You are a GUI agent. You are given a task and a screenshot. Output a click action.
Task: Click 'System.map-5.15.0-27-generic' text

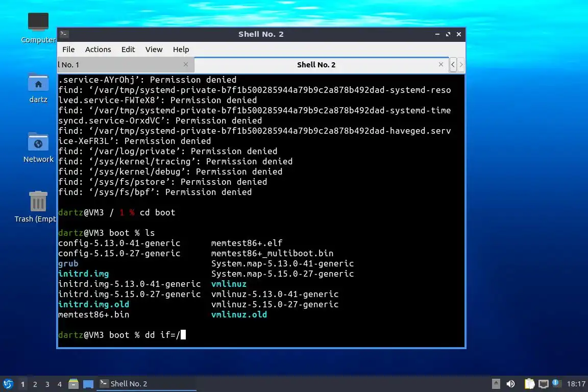pos(282,274)
